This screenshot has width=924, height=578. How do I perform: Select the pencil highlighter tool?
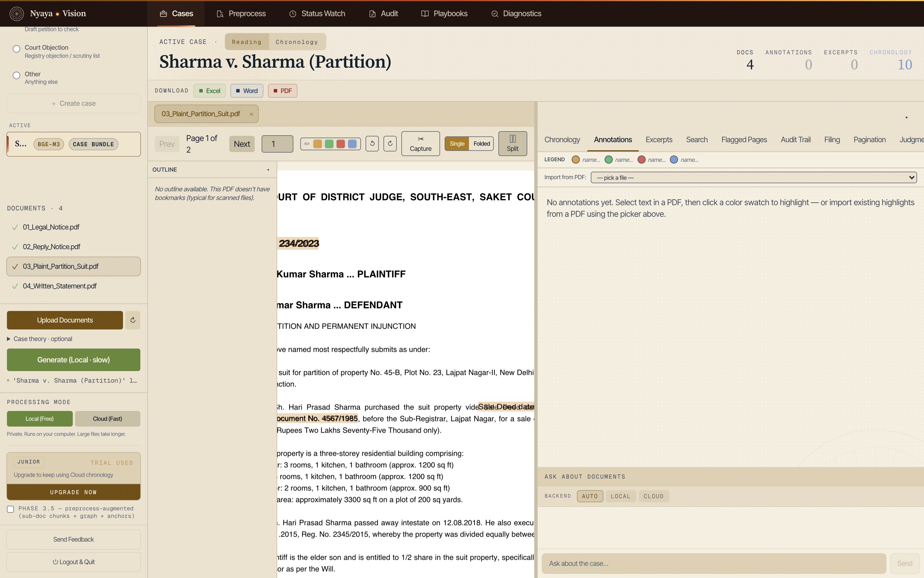point(307,144)
